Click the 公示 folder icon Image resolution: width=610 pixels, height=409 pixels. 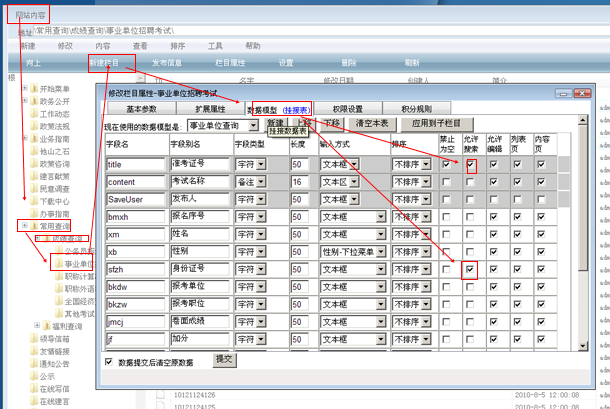pyautogui.click(x=34, y=376)
